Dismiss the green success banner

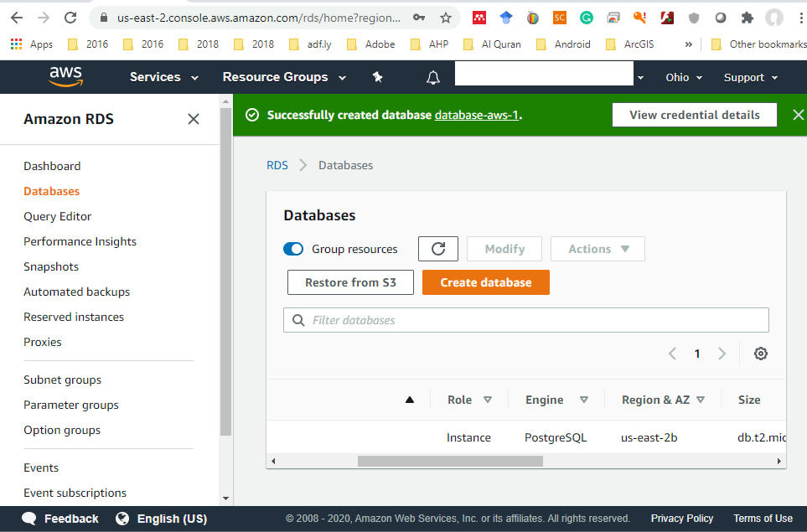click(798, 115)
